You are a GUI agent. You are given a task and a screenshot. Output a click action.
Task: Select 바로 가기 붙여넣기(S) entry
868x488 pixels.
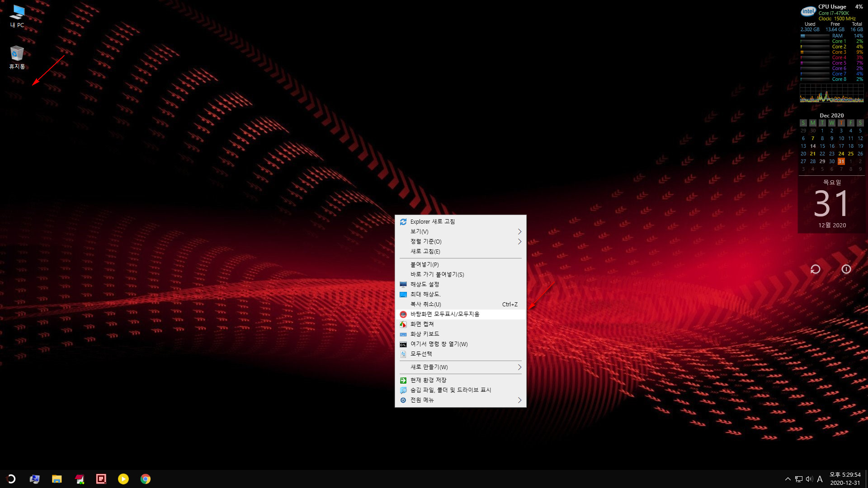[x=461, y=274]
